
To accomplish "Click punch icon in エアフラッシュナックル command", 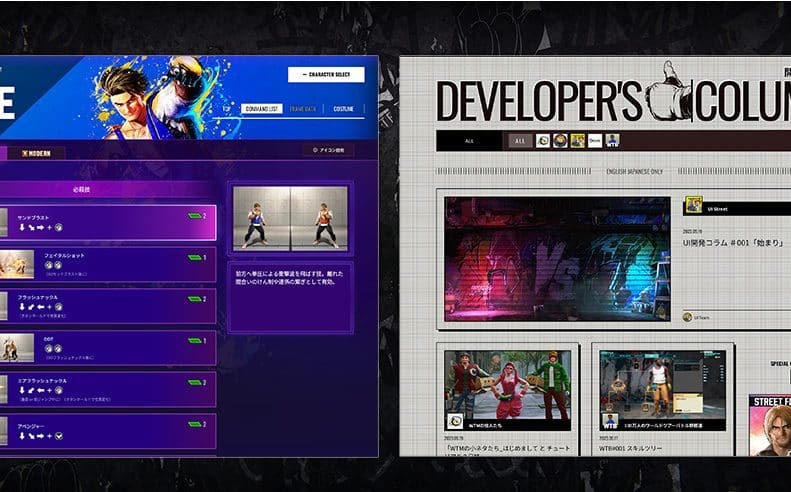I will point(59,390).
